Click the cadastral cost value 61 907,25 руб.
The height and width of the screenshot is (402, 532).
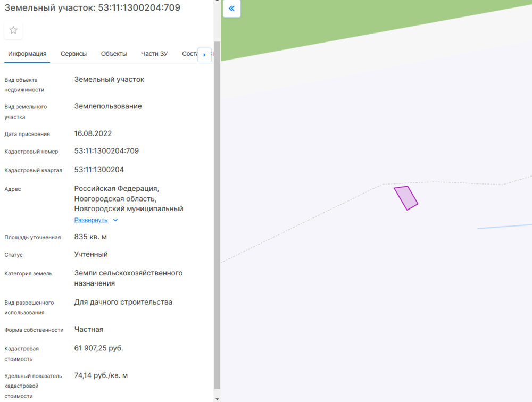tap(98, 348)
